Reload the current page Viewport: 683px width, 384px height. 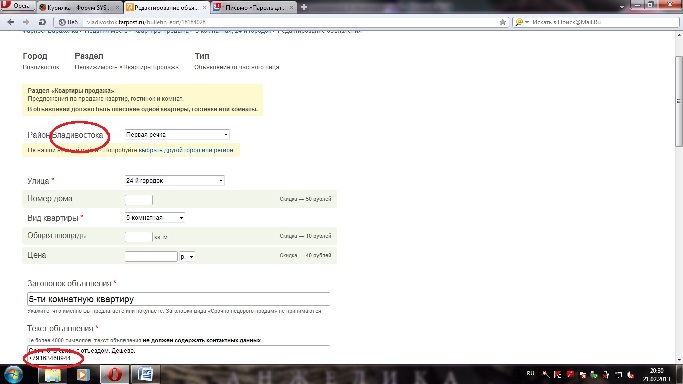(x=42, y=22)
